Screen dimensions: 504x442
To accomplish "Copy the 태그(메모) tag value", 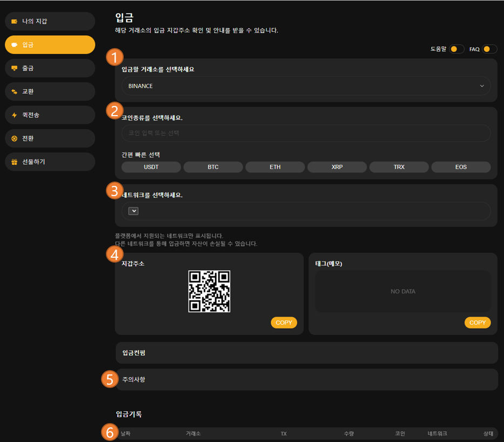I will click(x=478, y=323).
